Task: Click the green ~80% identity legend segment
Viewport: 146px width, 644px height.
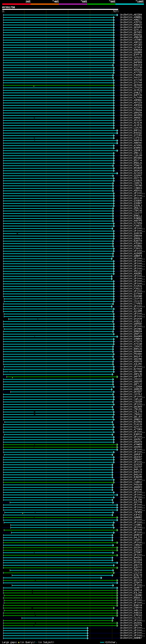Action: (x=101, y=4)
